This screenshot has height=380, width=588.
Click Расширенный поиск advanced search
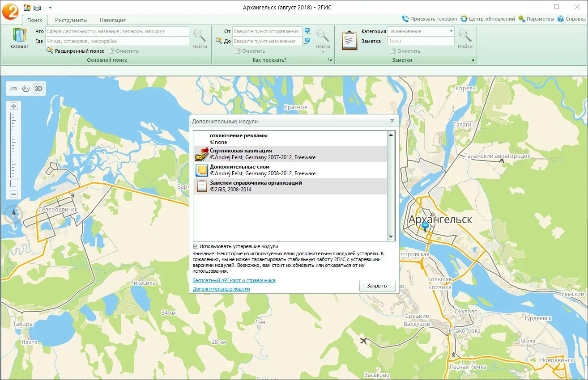(76, 51)
